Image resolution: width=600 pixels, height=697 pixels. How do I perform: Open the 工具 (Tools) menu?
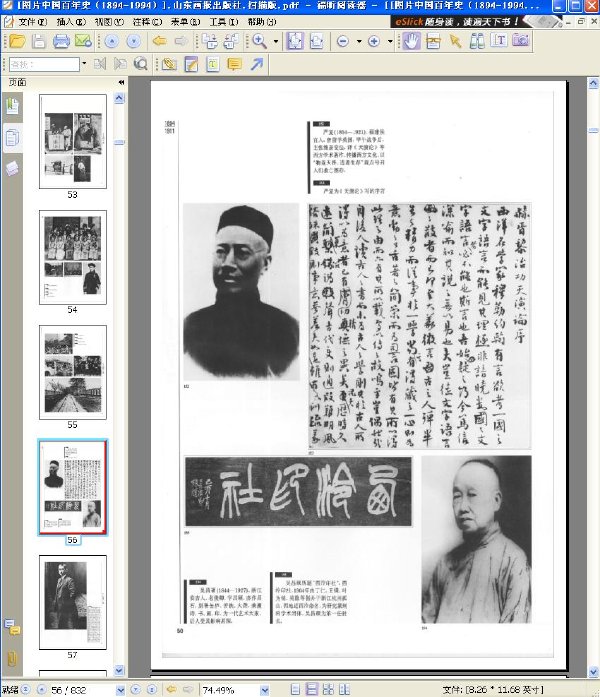point(224,21)
